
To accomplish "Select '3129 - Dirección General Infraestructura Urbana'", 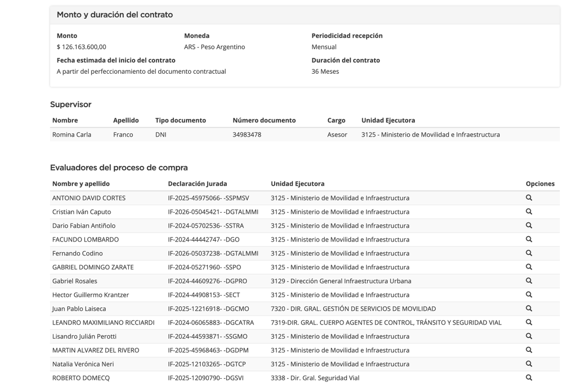I will click(341, 281).
